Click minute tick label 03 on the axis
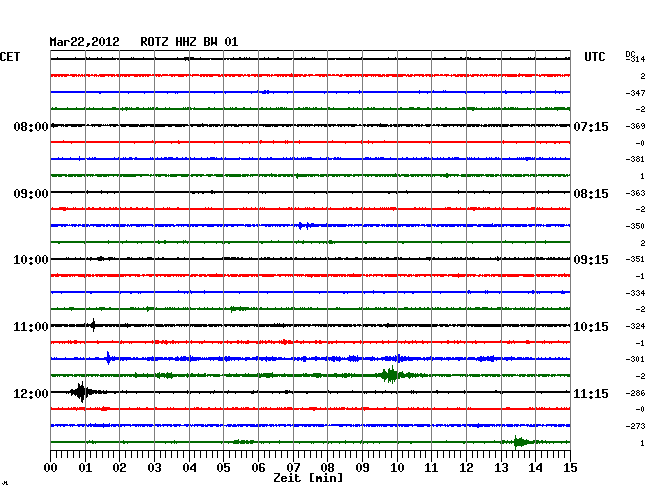 coord(155,467)
